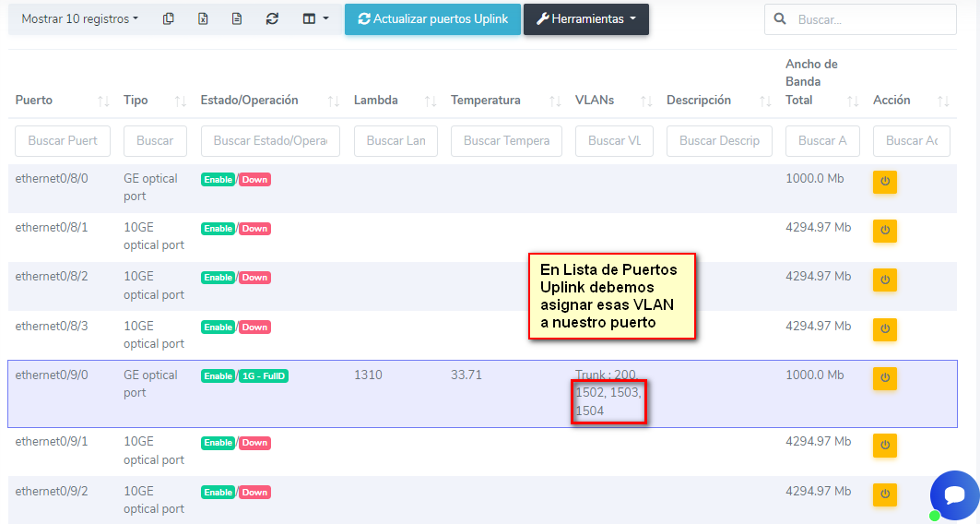Toggle power for port ethernet0/8/0
980x524 pixels.
pyautogui.click(x=884, y=182)
